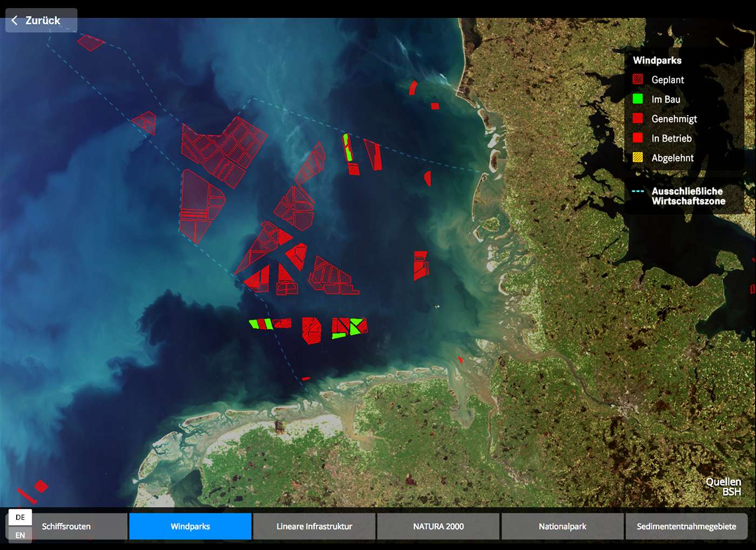Open the Nationalpark tab
Screen dimensions: 756x550
pyautogui.click(x=562, y=526)
